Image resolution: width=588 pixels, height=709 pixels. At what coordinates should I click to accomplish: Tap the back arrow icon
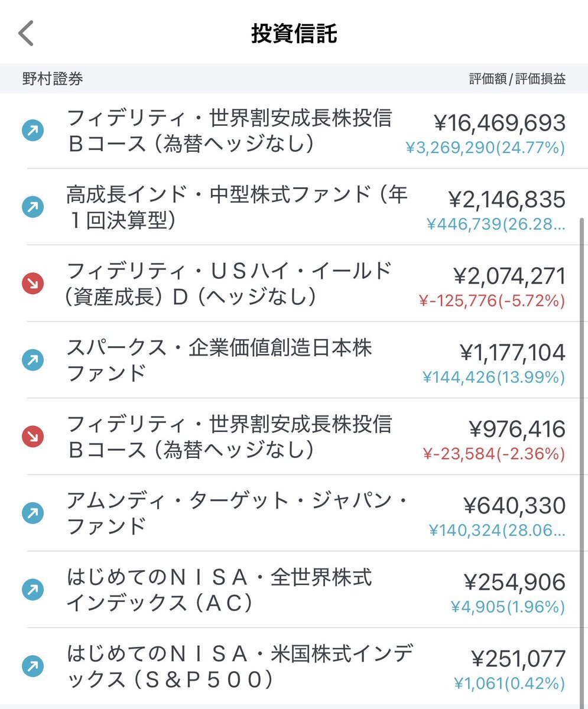pyautogui.click(x=27, y=34)
